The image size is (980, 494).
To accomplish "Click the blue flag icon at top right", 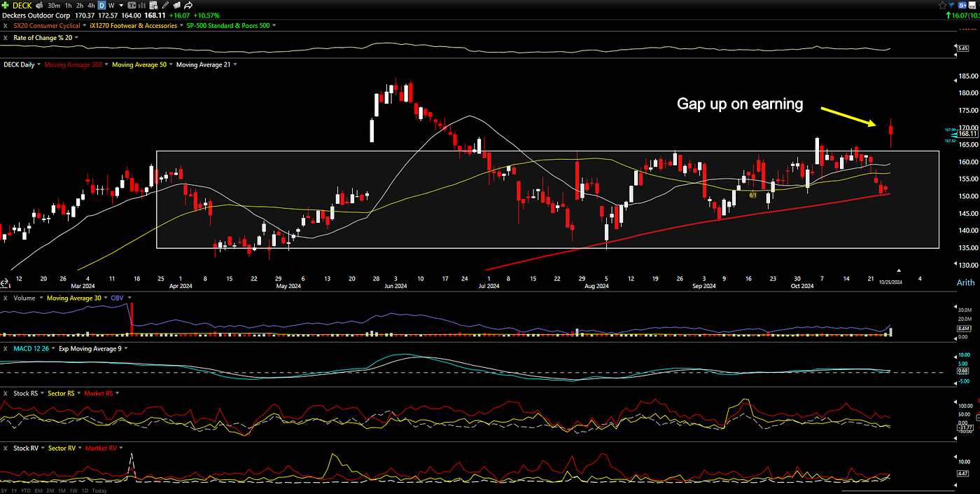I will [951, 6].
